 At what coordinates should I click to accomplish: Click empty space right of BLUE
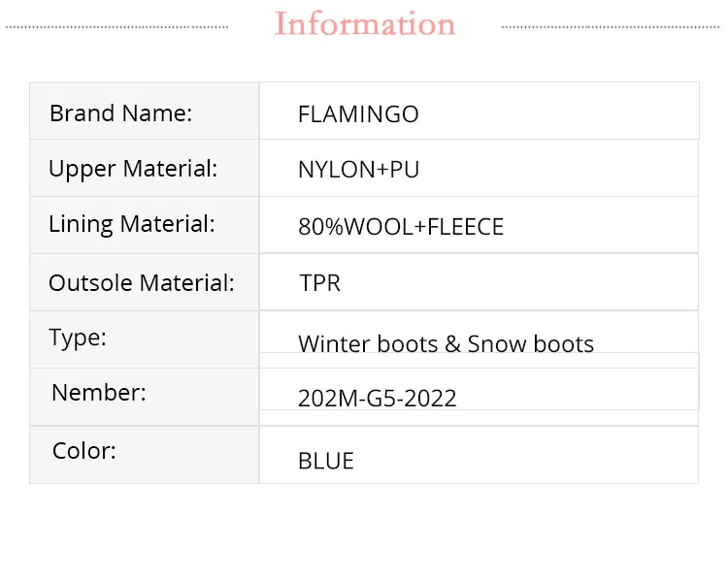tap(524, 456)
